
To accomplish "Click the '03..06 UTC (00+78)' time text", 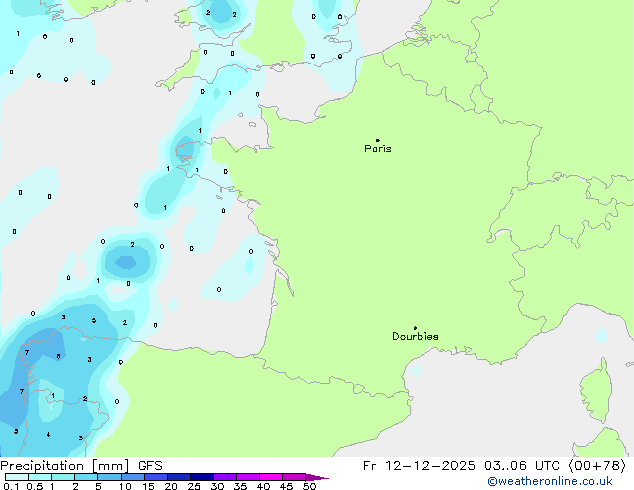I will (555, 466).
